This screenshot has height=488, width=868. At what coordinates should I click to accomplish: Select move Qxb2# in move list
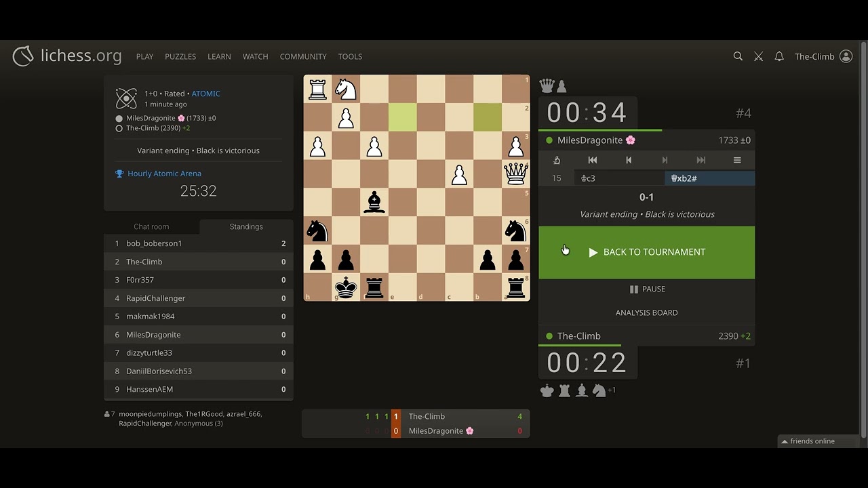709,178
